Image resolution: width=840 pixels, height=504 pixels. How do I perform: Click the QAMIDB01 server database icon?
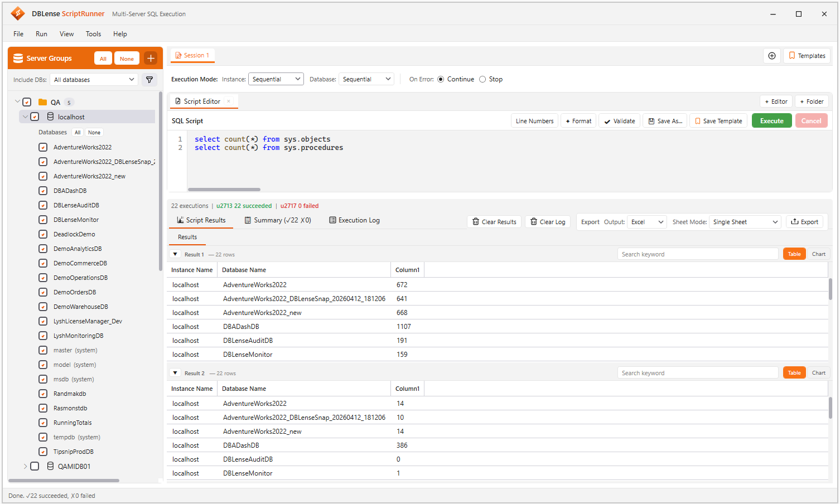50,466
